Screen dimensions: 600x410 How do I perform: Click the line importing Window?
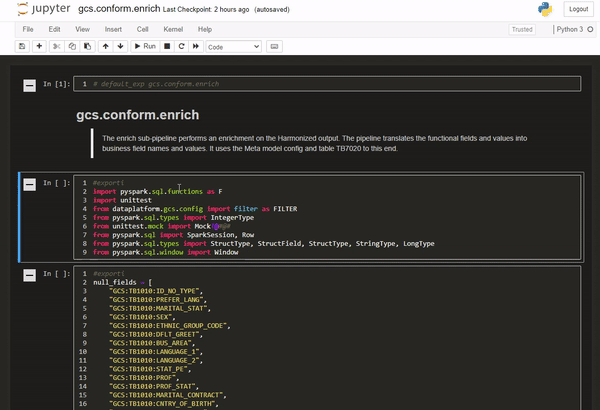tap(166, 252)
